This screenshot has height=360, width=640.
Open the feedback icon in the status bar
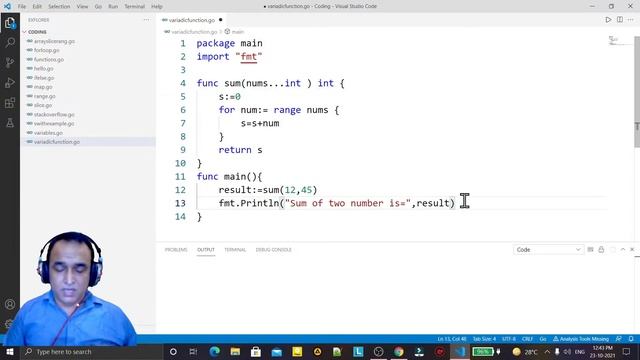[619, 339]
